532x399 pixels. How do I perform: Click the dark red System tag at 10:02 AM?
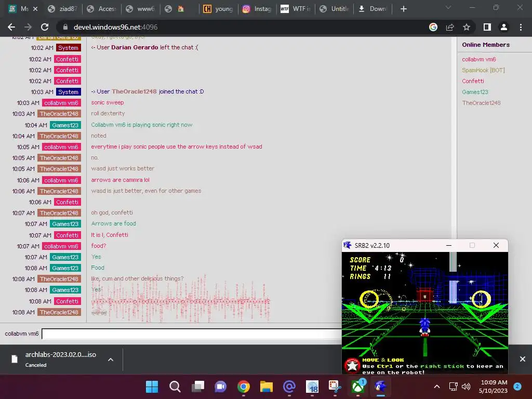[x=68, y=48]
